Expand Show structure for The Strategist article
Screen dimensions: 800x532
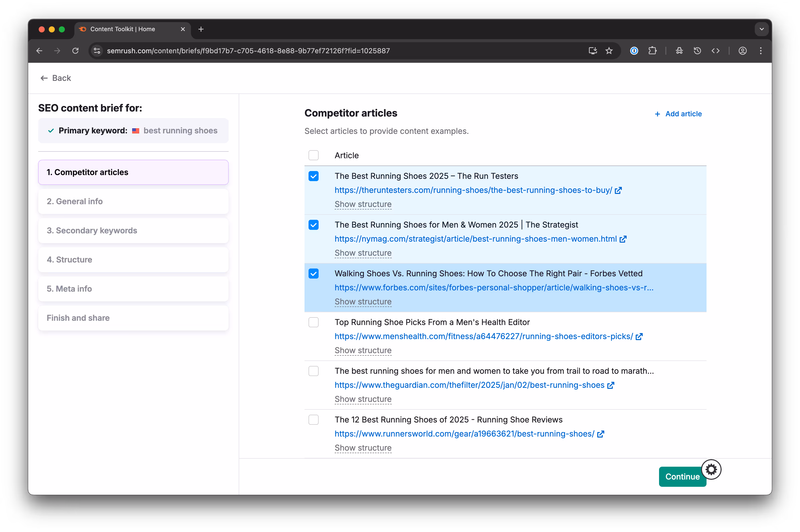[363, 253]
